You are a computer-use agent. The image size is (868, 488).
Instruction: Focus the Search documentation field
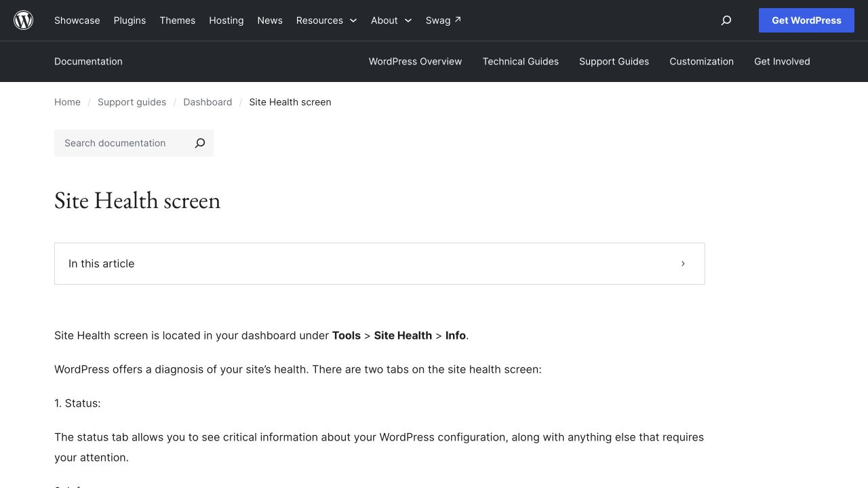pos(121,143)
